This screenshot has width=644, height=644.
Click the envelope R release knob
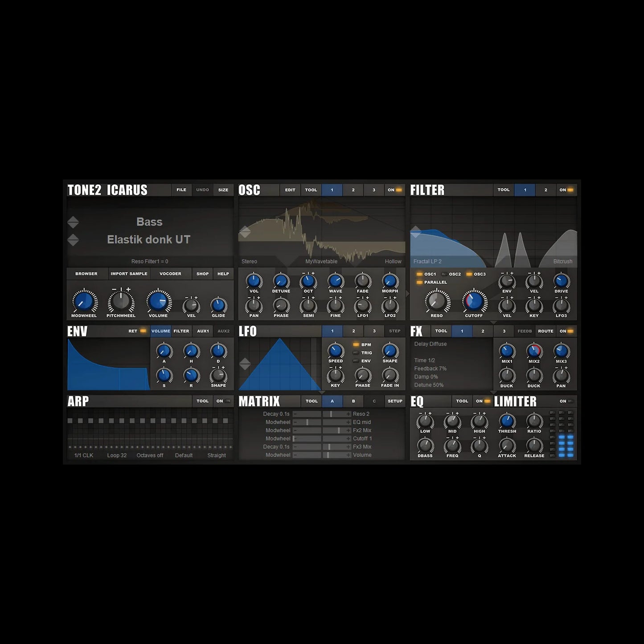click(191, 376)
